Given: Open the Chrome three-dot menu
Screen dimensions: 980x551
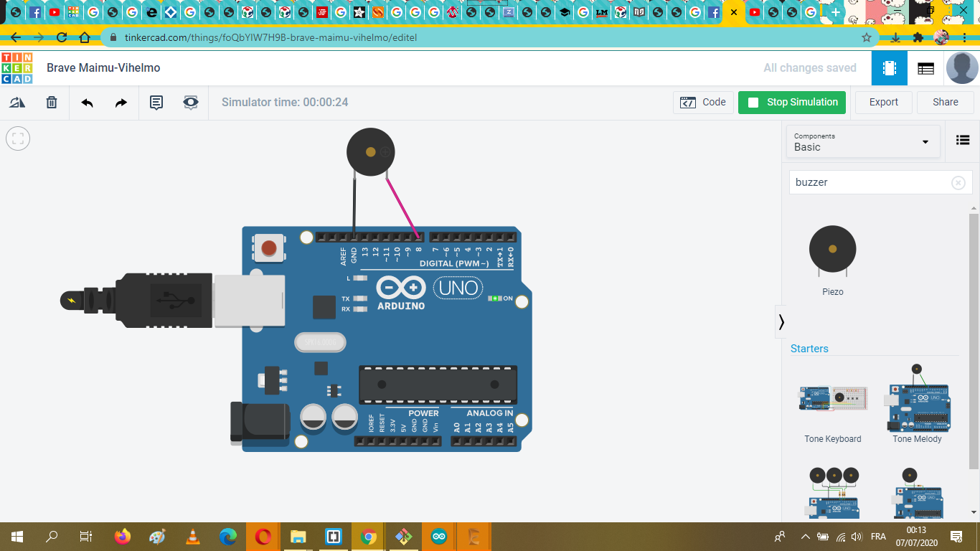Looking at the screenshot, I should pyautogui.click(x=965, y=37).
